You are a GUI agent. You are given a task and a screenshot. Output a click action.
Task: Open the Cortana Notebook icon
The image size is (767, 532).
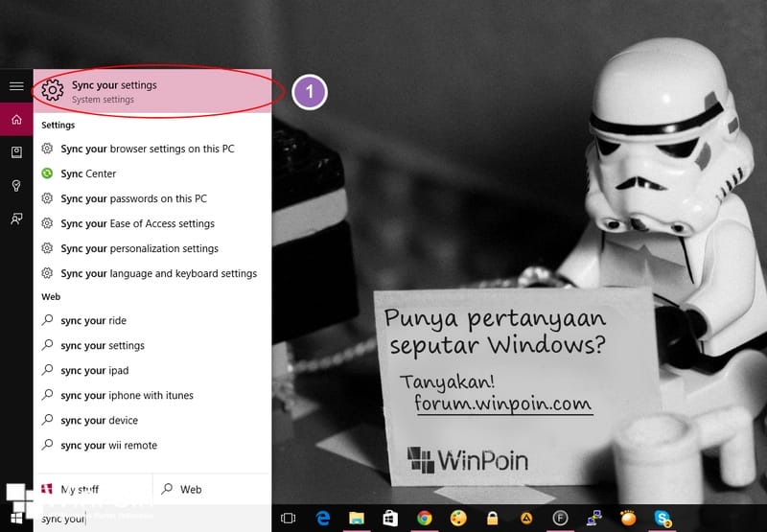16,152
